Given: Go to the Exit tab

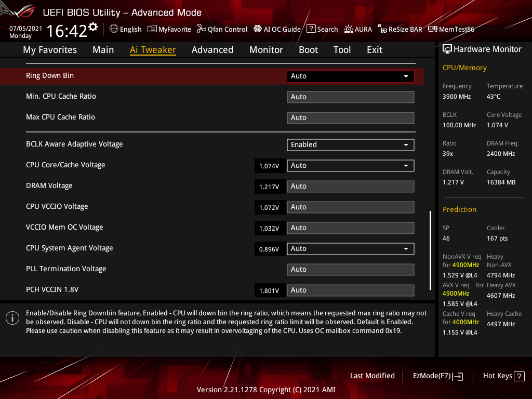Looking at the screenshot, I should (x=375, y=50).
